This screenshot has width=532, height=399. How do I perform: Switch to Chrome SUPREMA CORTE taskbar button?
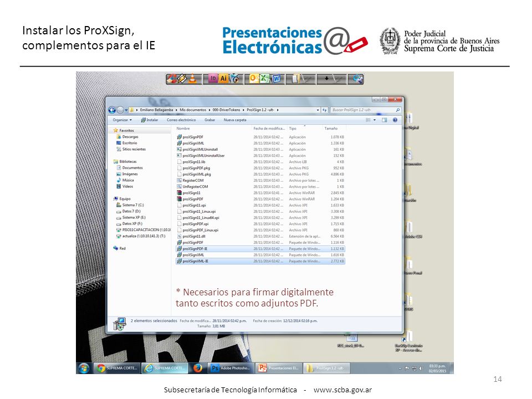pos(117,368)
